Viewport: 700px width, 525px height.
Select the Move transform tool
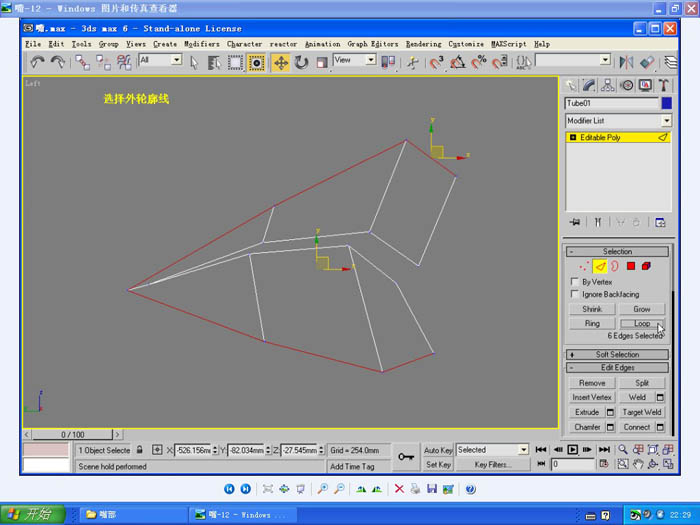coord(281,62)
